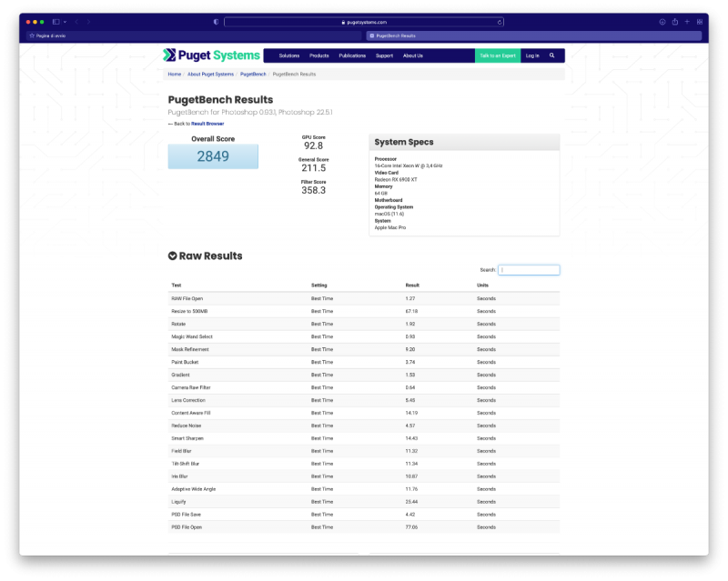This screenshot has width=728, height=581.
Task: Select the PugetBench Results tab
Action: coord(534,35)
